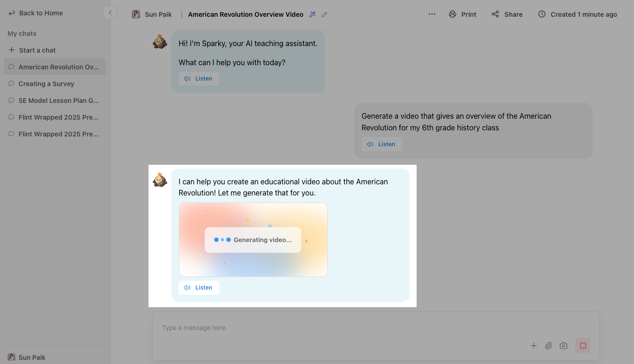Click the Sparky avatar beside the greeting

[160, 41]
